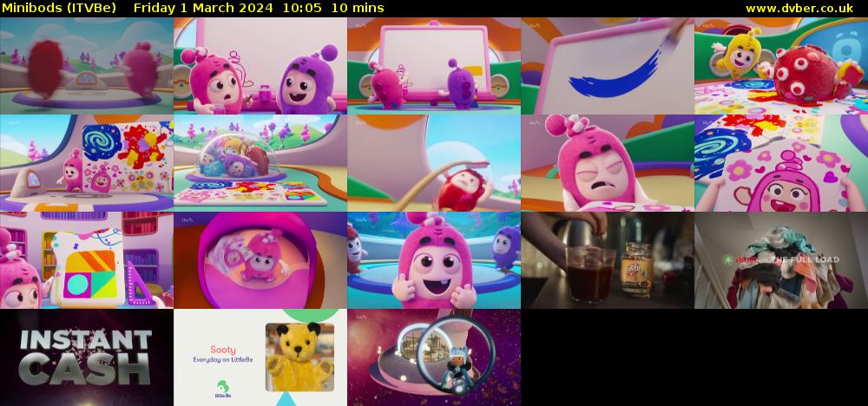
Task: Select the finished colorful wall painting thumbnail
Action: pyautogui.click(x=86, y=162)
